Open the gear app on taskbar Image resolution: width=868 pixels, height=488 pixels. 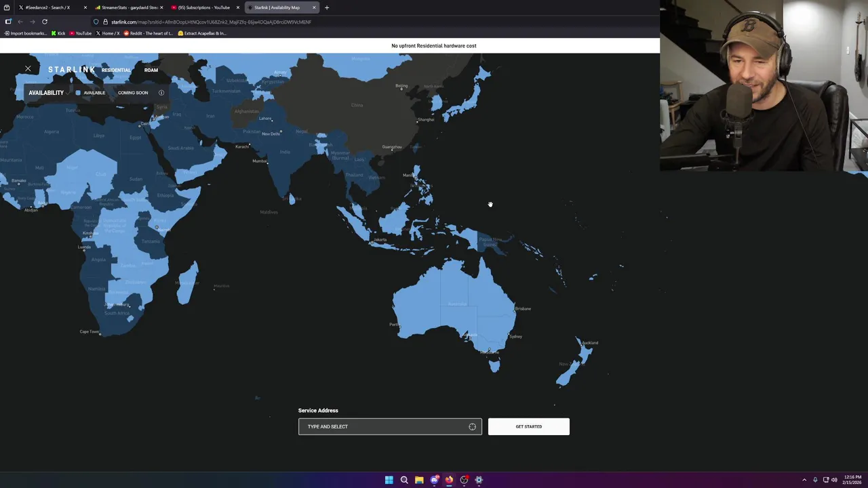(479, 480)
